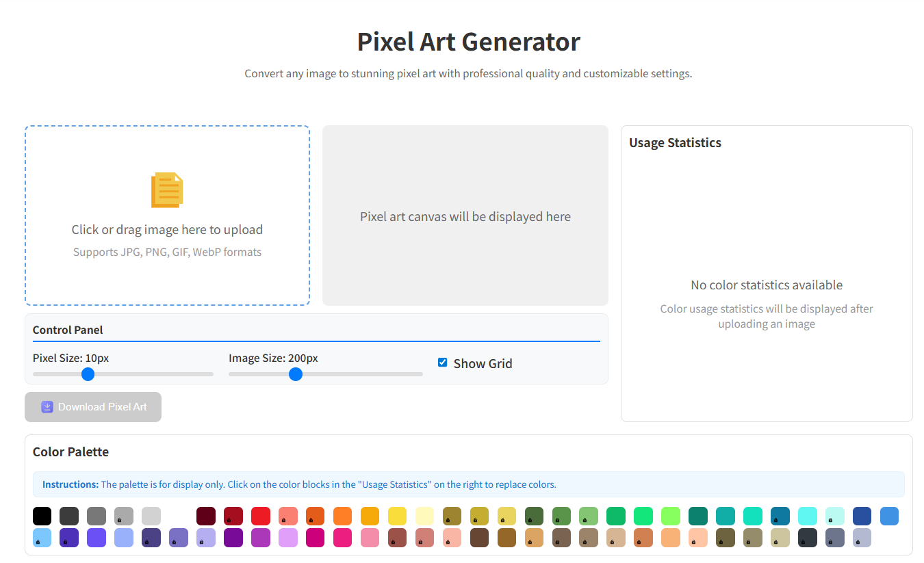This screenshot has width=924, height=563.
Task: Click the hot pink swatch in the second row
Action: point(343,538)
